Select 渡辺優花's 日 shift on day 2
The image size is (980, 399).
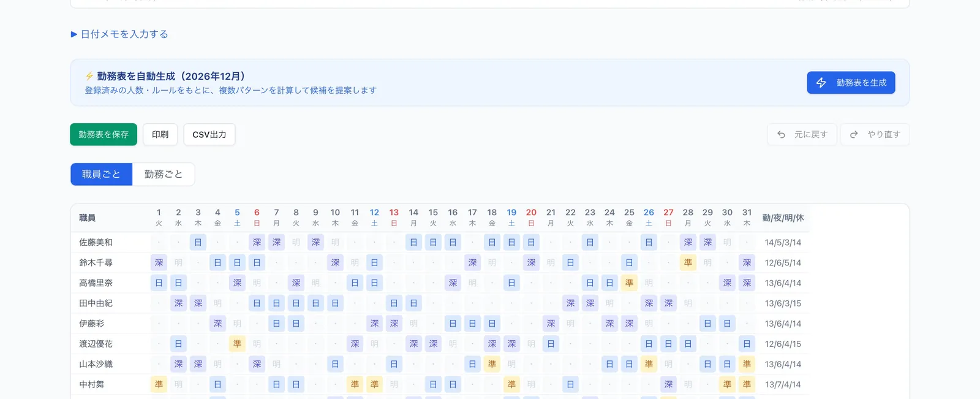[178, 344]
